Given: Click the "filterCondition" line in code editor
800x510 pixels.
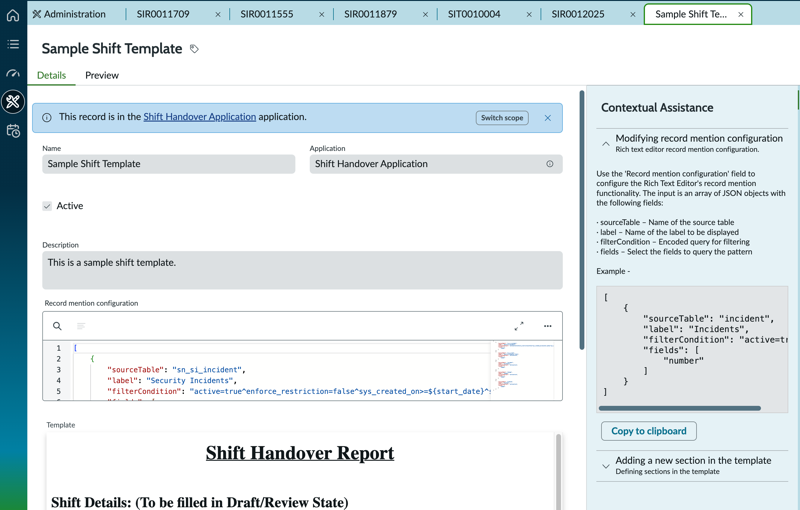Looking at the screenshot, I should 298,391.
